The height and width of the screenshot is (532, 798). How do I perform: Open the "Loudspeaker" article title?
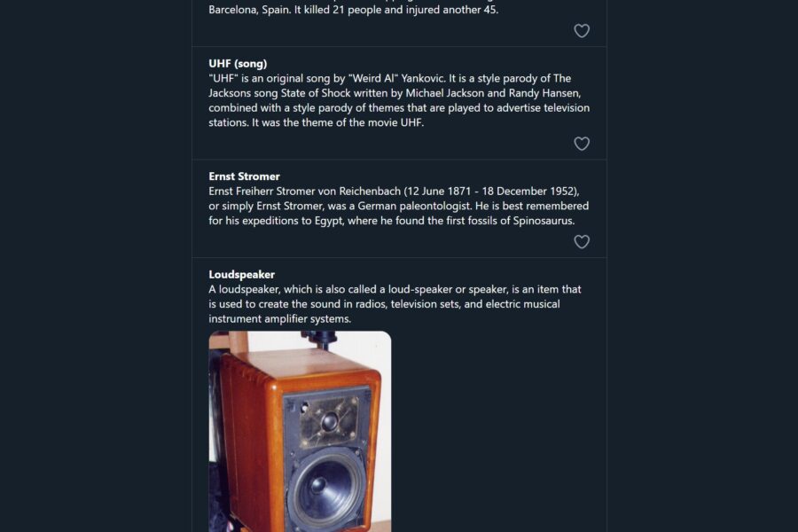(x=241, y=275)
